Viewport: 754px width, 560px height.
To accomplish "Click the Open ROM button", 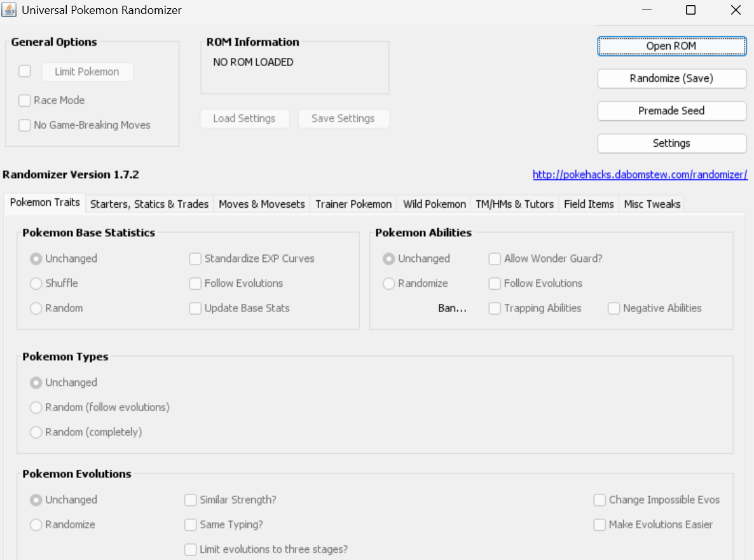I will 672,46.
